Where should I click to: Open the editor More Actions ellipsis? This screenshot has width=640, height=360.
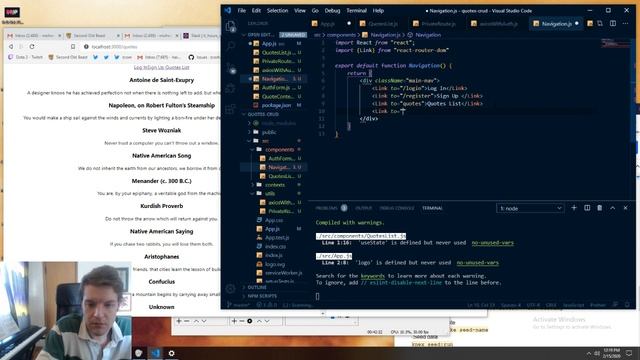(625, 24)
